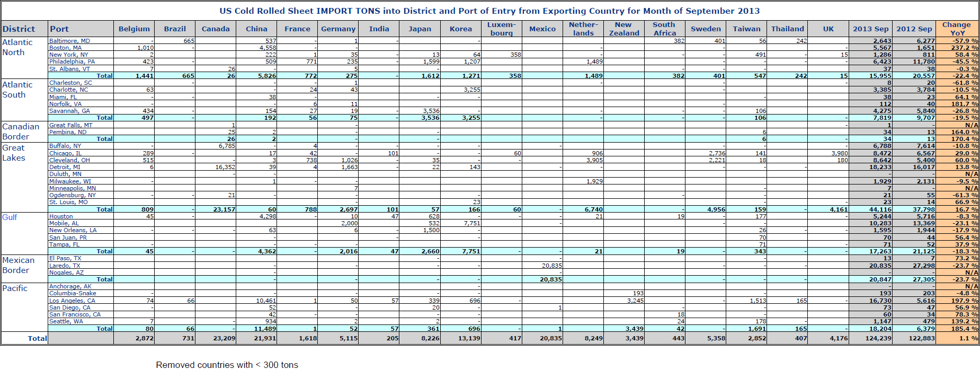Click the report title text
This screenshot has height=369, width=980.
[x=489, y=11]
